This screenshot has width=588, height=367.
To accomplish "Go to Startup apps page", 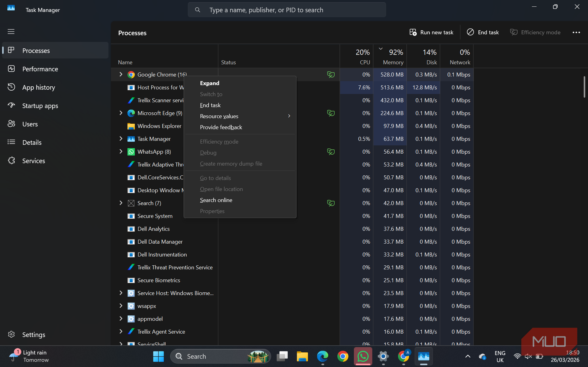I will tap(55, 106).
